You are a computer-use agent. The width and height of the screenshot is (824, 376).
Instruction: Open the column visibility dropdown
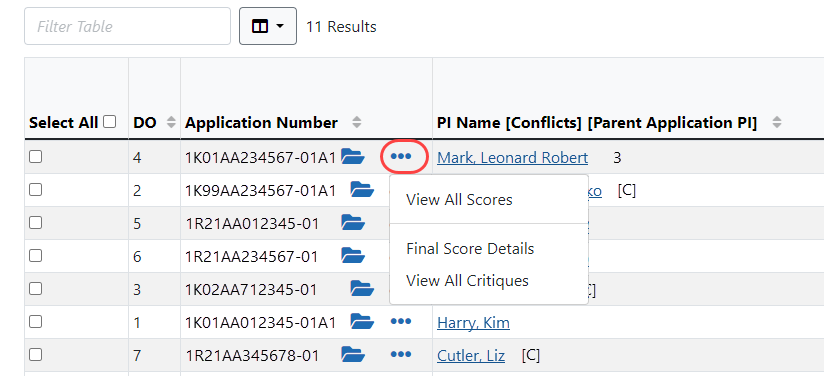[268, 26]
